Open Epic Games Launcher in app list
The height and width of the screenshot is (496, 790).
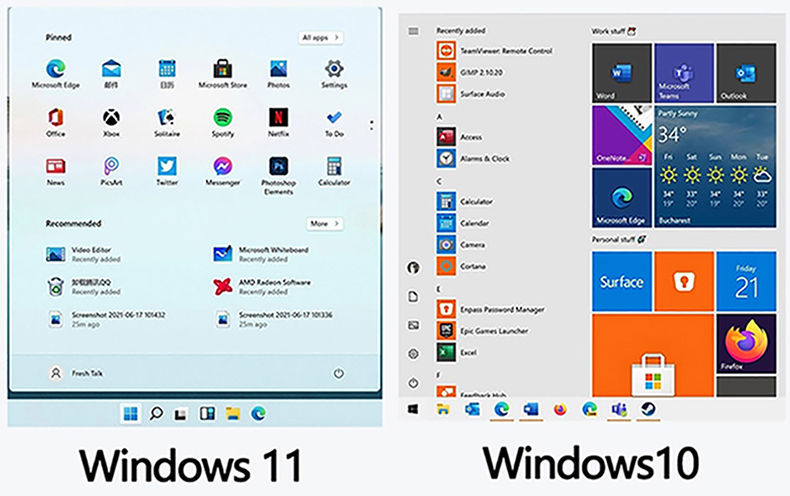[x=483, y=331]
